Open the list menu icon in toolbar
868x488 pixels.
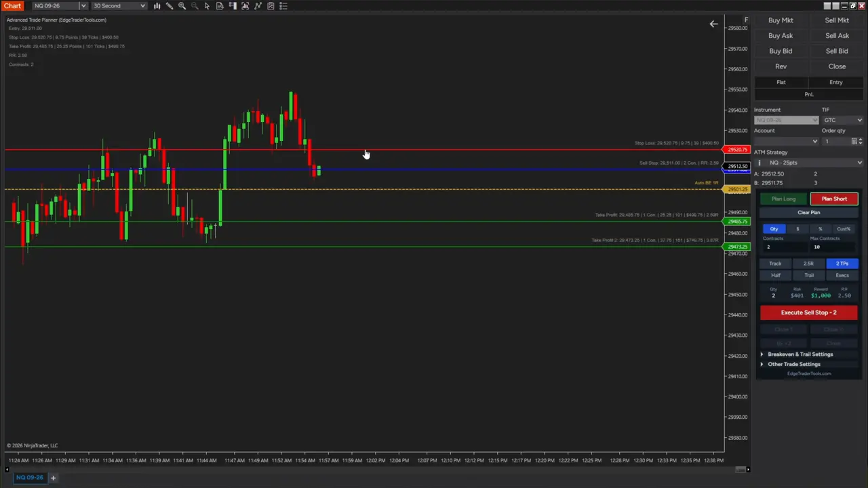pyautogui.click(x=283, y=6)
